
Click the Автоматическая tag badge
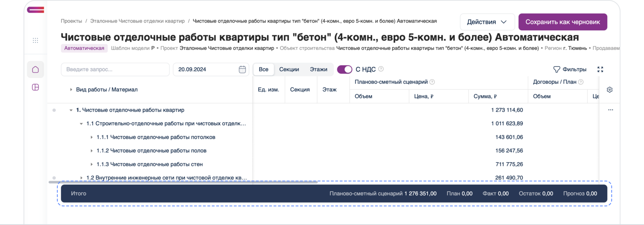click(x=84, y=48)
